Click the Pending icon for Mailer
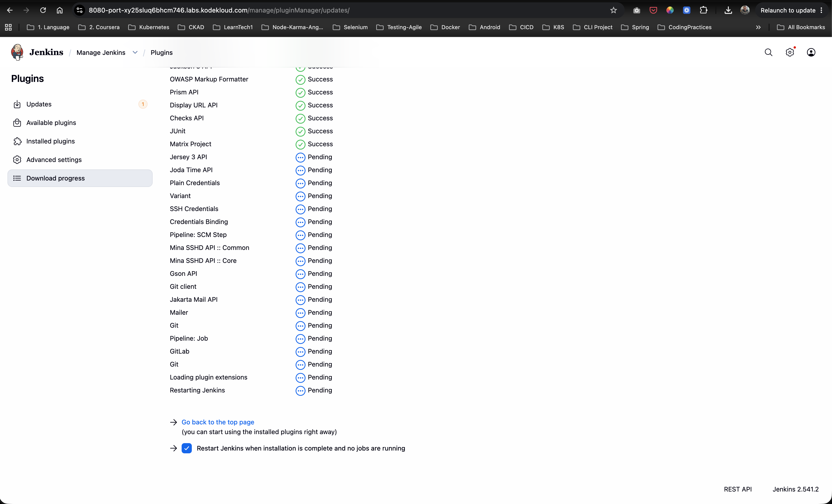The height and width of the screenshot is (504, 832). click(300, 313)
